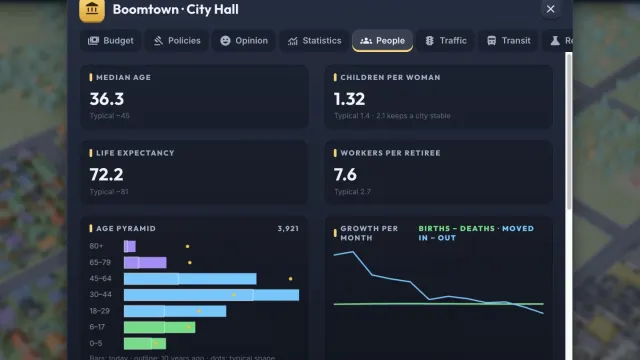Open the Opinion tab
The width and height of the screenshot is (640, 360).
244,41
